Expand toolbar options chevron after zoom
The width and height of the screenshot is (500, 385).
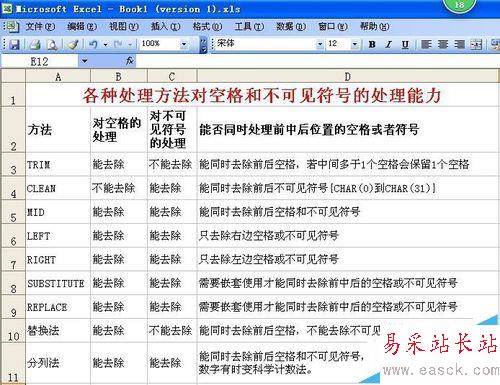[x=203, y=45]
